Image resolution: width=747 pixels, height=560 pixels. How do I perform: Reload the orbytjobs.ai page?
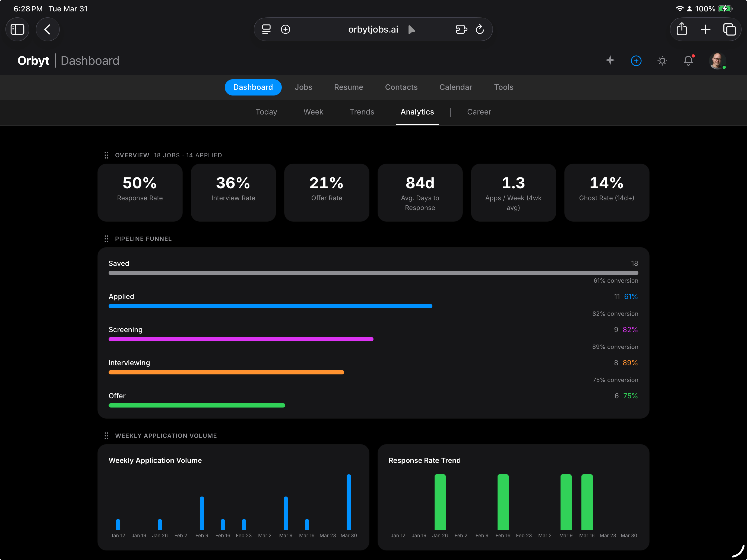click(480, 29)
